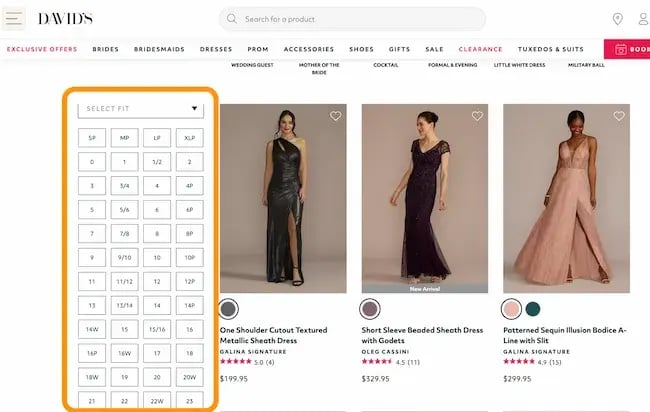650x412 pixels.
Task: Open the Bridesmaids menu item
Action: 159,48
